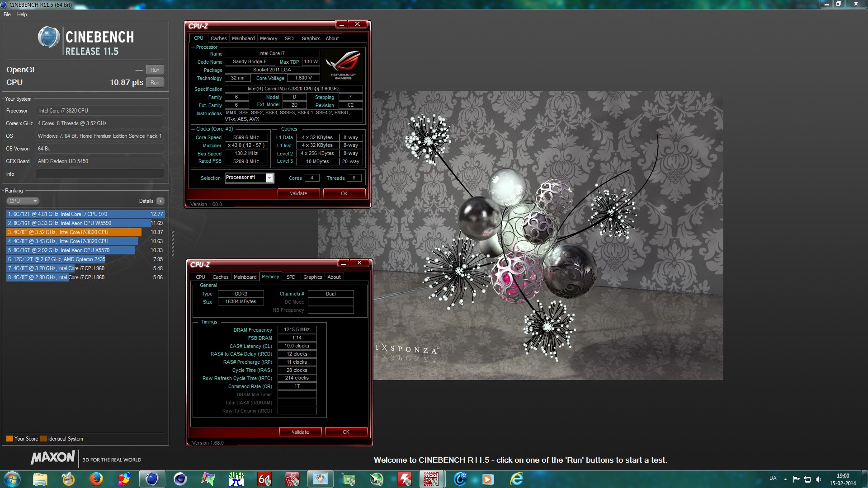
Task: Open the volume speaker tray icon
Action: click(x=818, y=479)
